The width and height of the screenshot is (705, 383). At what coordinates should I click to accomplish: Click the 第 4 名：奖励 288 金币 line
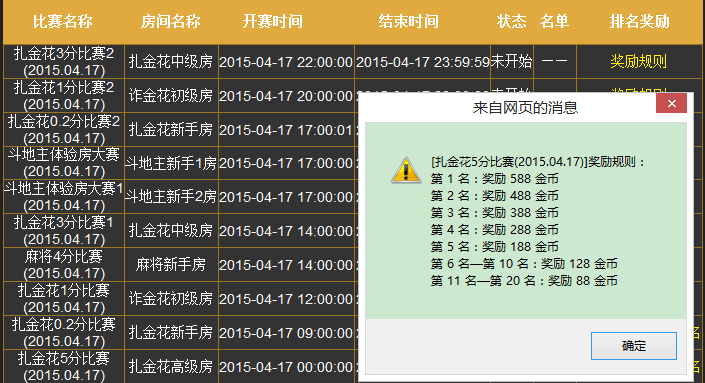click(495, 230)
